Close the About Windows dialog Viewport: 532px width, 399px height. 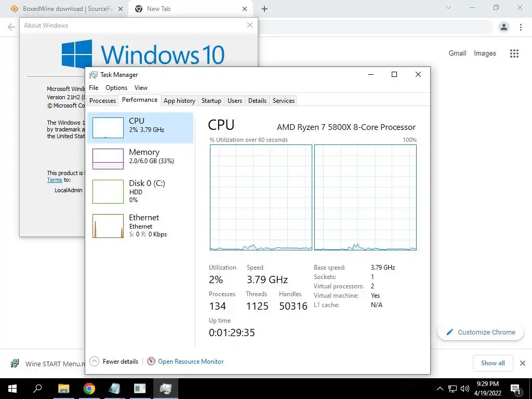click(250, 25)
